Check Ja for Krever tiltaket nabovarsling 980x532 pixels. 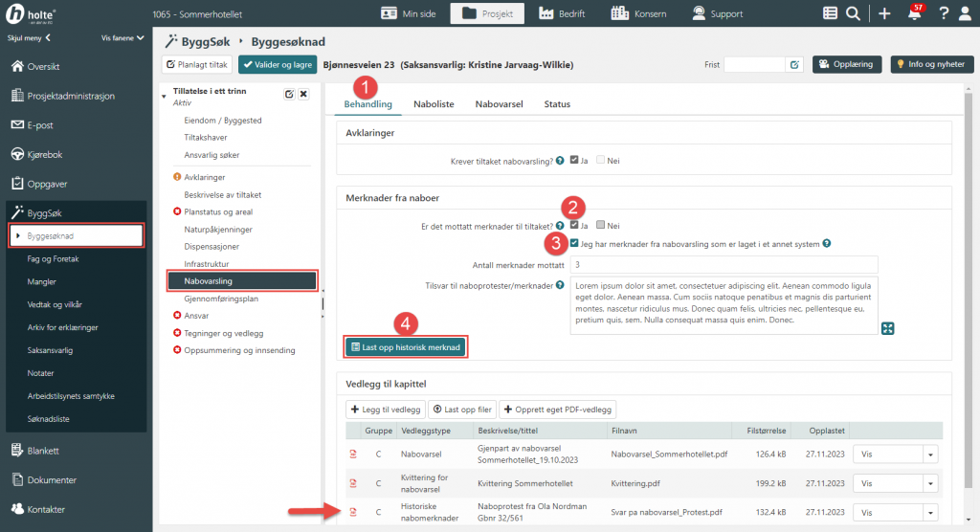pos(574,161)
